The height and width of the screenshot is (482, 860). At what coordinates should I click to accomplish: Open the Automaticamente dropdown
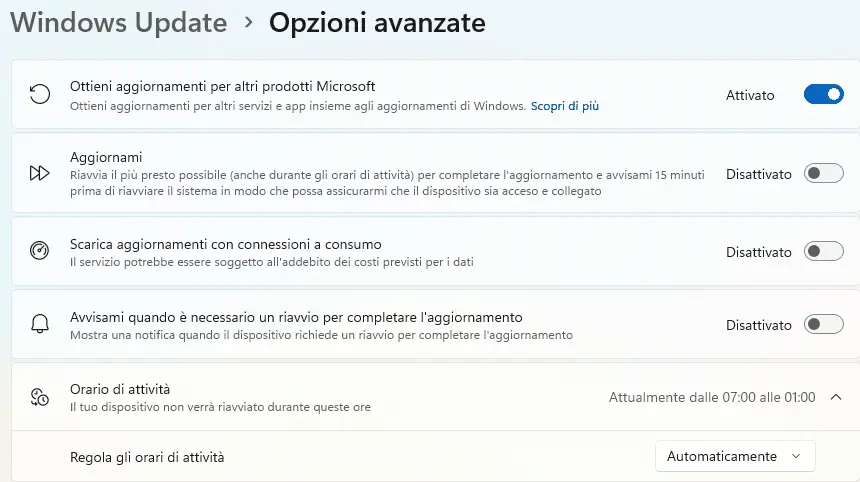(x=734, y=456)
